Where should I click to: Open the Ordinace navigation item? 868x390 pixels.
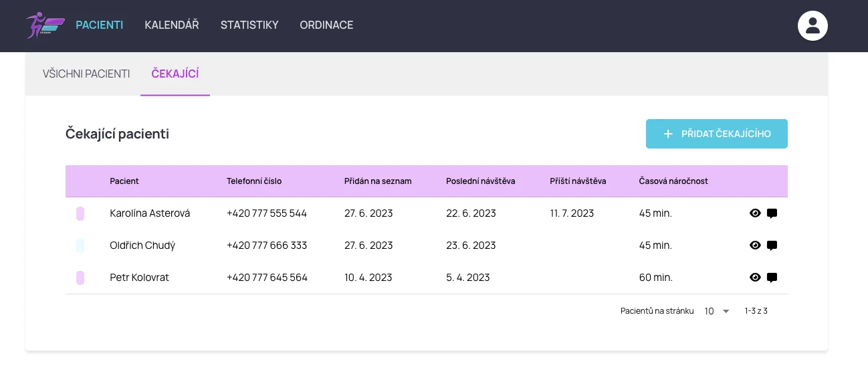pos(326,25)
